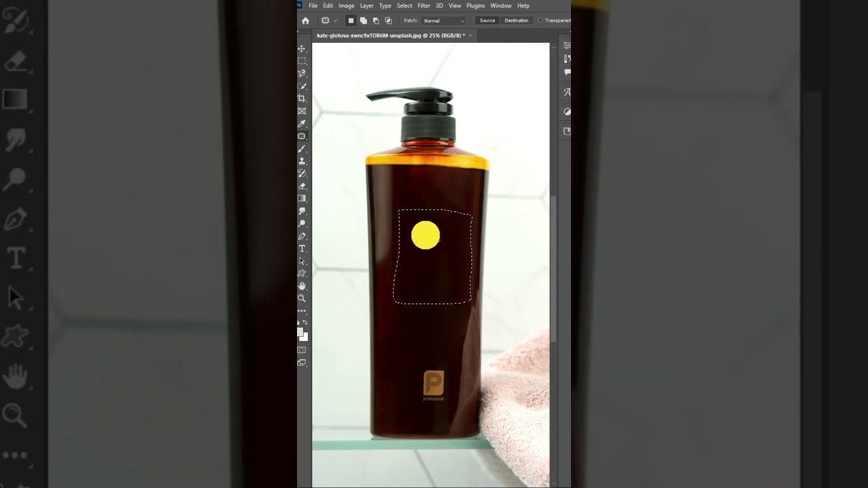Swap foreground and background colors

pos(305,323)
